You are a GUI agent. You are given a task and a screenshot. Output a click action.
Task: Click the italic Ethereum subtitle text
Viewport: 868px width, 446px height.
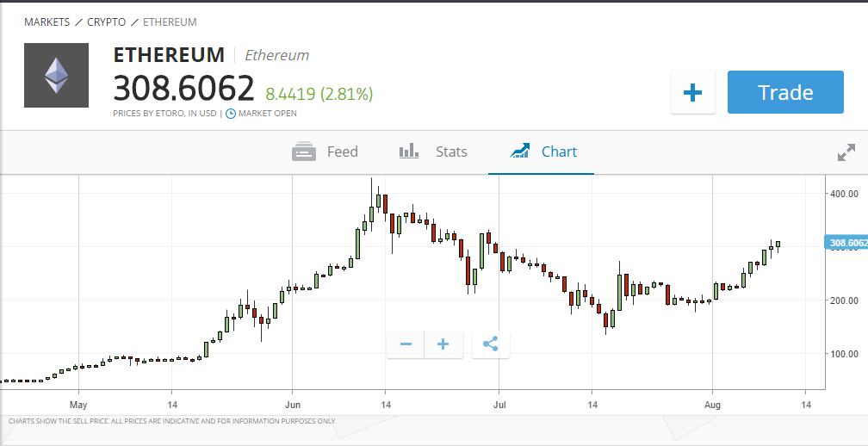coord(276,55)
